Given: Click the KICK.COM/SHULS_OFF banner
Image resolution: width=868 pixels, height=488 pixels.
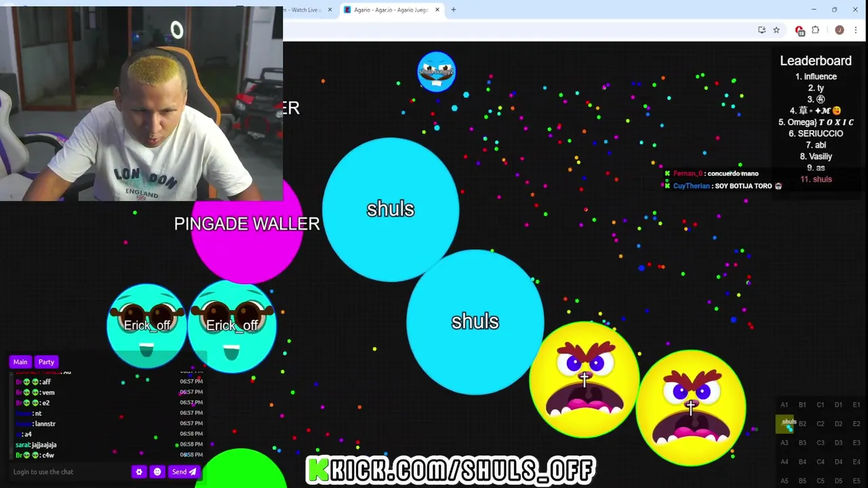Looking at the screenshot, I should click(451, 469).
